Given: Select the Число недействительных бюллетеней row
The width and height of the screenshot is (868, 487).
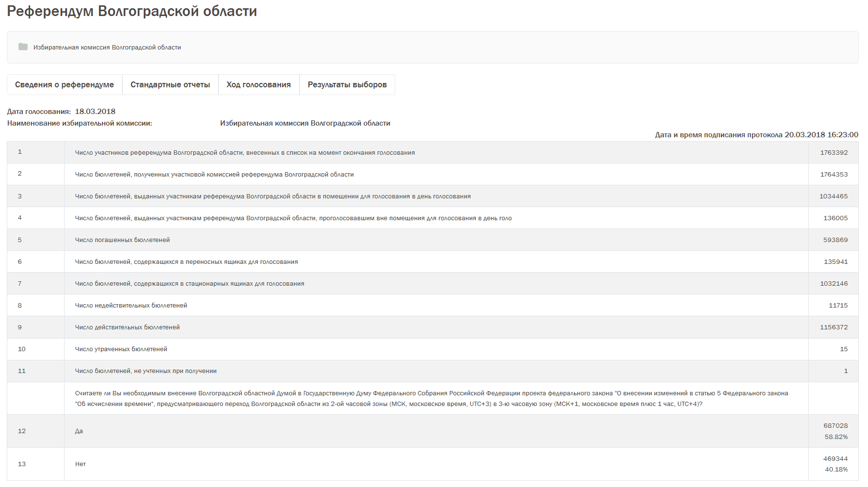Looking at the screenshot, I should pos(131,306).
